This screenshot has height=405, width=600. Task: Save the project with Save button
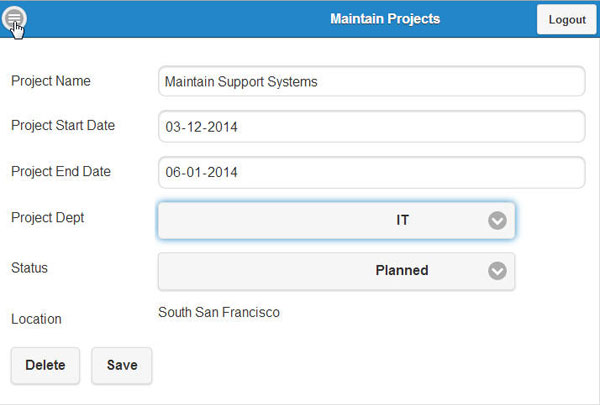click(x=122, y=366)
